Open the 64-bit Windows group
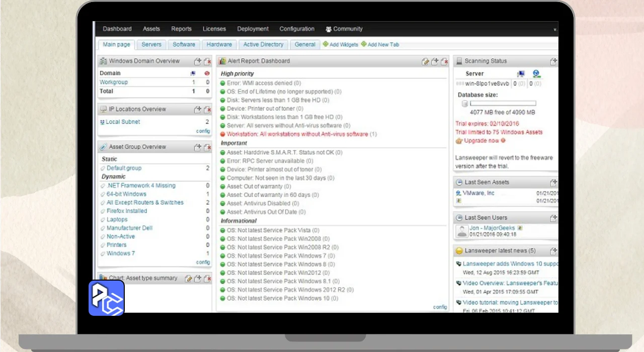644x352 pixels. coord(126,194)
